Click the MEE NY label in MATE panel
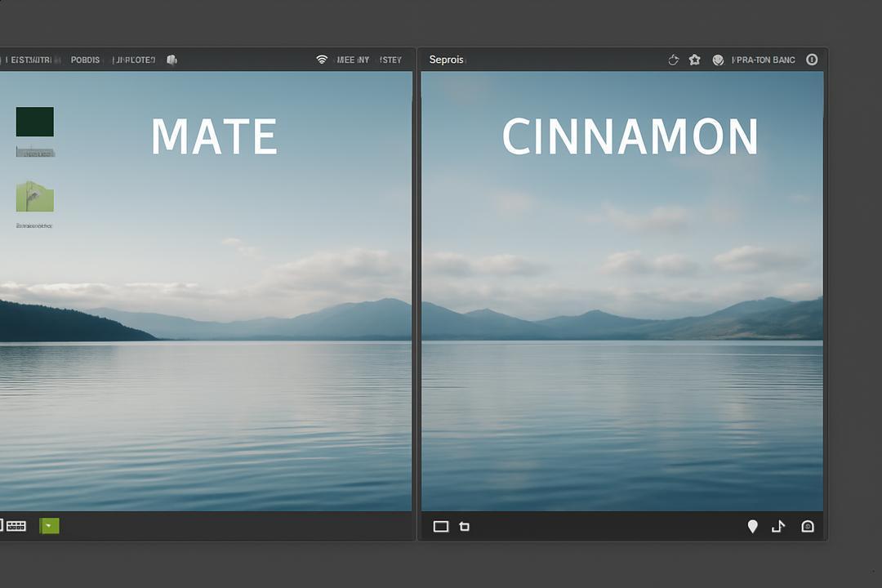Screen dimensions: 882x588 354,60
